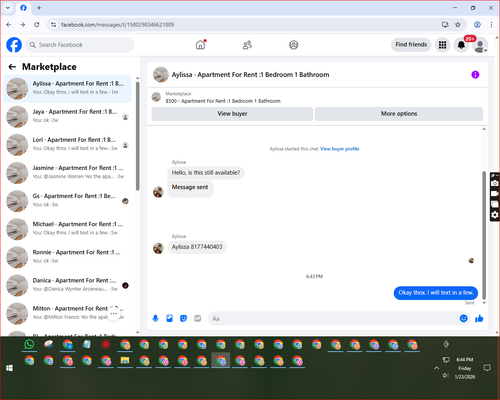Click the View buyer button
500x400 pixels.
point(232,114)
